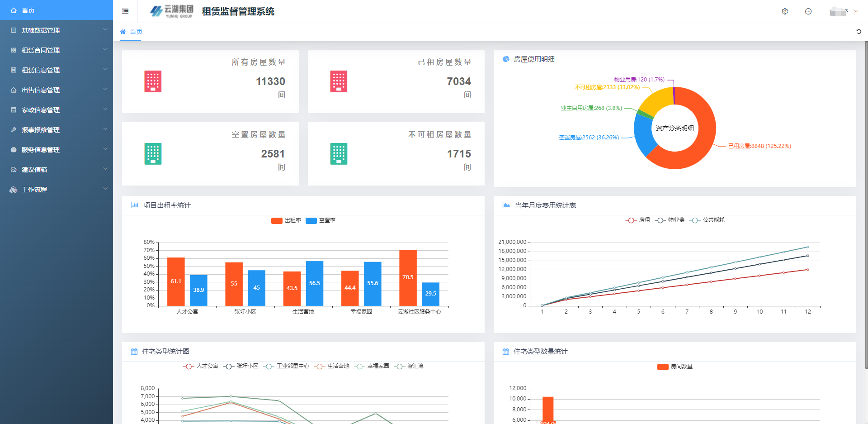This screenshot has width=868, height=424.
Task: Open settings gear icon in header
Action: (785, 11)
